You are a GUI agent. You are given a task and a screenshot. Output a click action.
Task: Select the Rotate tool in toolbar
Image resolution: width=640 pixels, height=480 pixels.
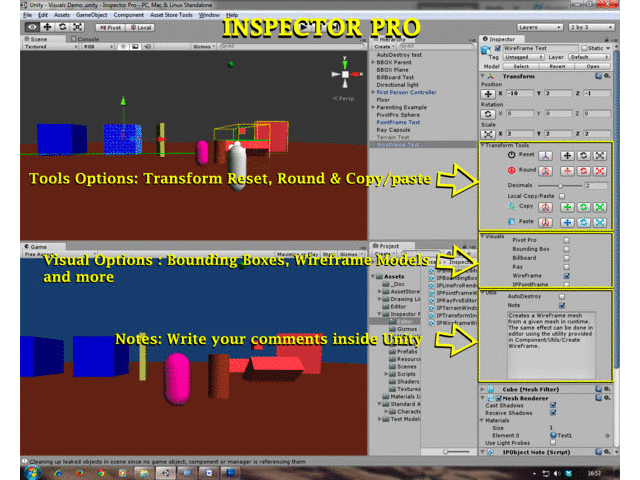(62, 27)
